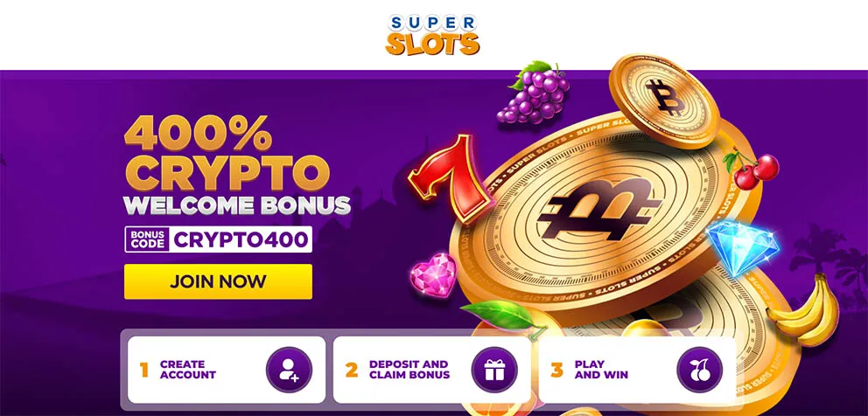
Task: Open the Create Account step card
Action: pos(227,370)
